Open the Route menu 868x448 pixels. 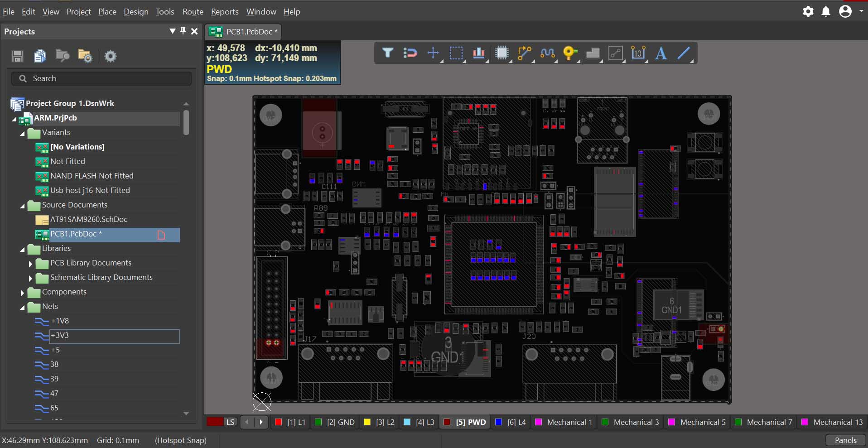coord(193,12)
